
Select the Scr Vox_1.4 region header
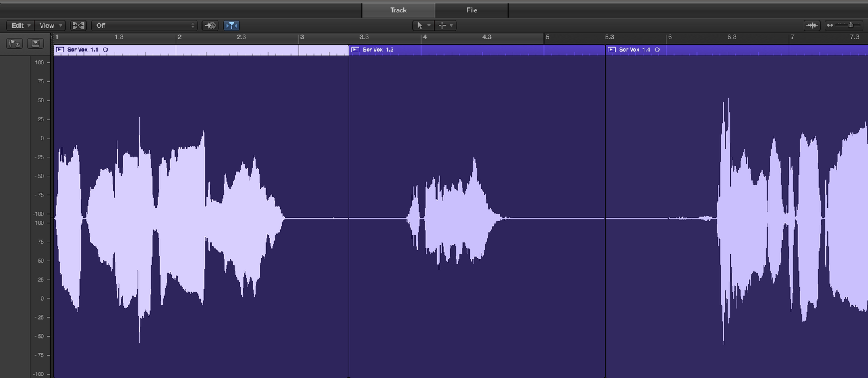point(736,50)
